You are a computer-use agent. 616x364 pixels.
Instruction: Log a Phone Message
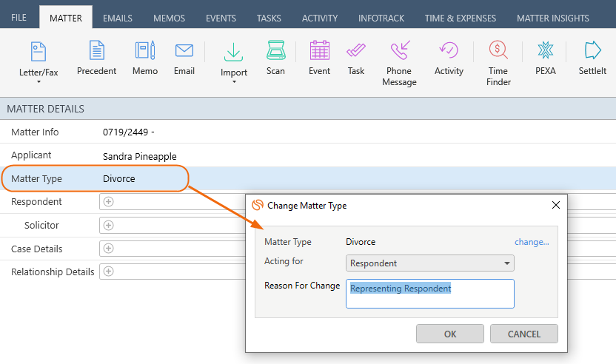click(399, 64)
